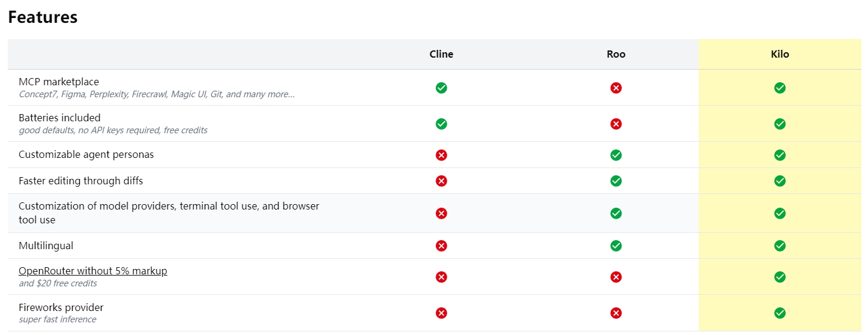Click Cline's green check for MCP marketplace

coord(441,88)
